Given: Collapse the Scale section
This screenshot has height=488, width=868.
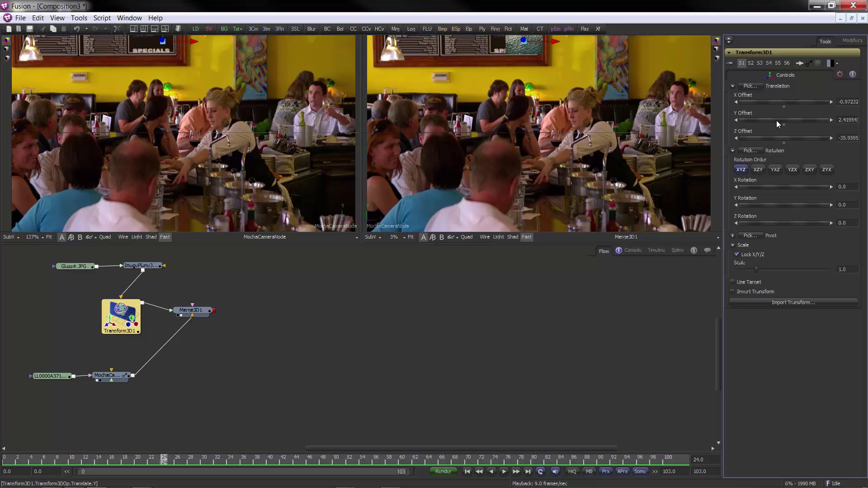Looking at the screenshot, I should (x=732, y=245).
